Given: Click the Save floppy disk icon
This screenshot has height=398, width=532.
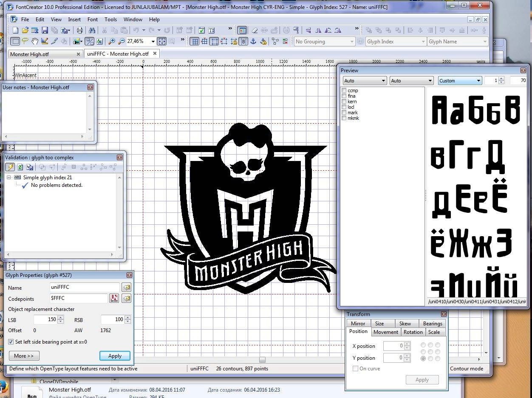Looking at the screenshot, I should tap(45, 30).
